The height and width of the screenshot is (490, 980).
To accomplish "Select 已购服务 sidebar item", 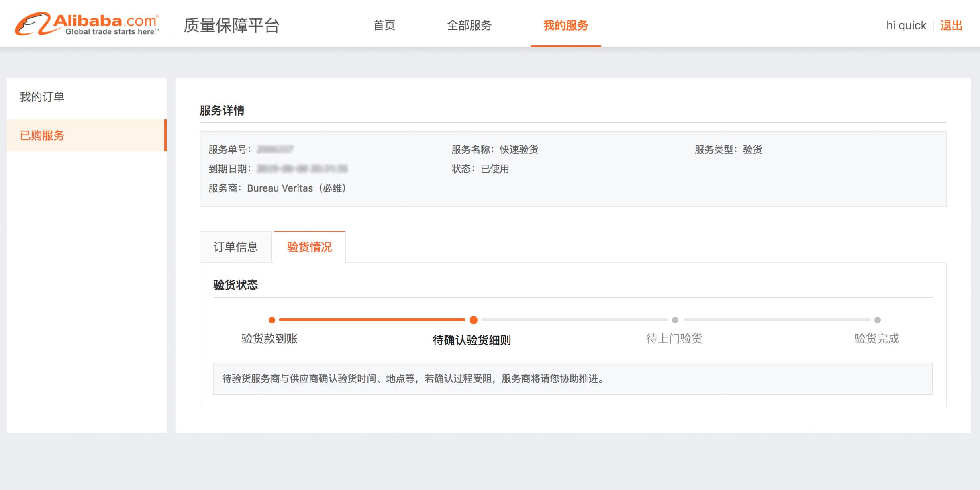I will (x=42, y=135).
